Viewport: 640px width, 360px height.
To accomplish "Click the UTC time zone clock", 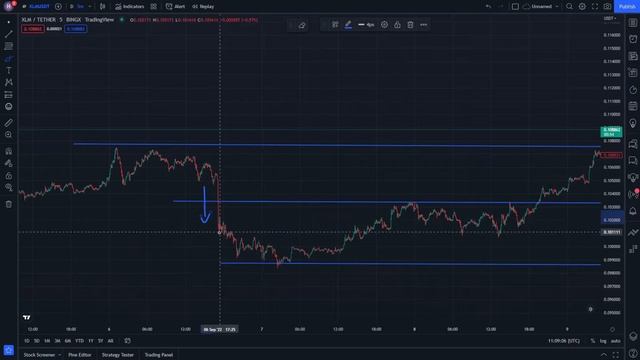I will (564, 341).
